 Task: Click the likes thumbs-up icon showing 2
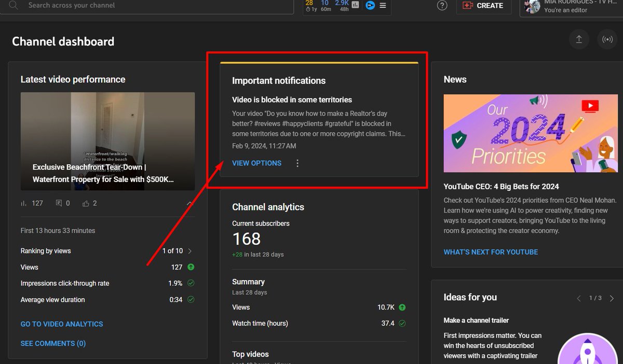pos(86,203)
